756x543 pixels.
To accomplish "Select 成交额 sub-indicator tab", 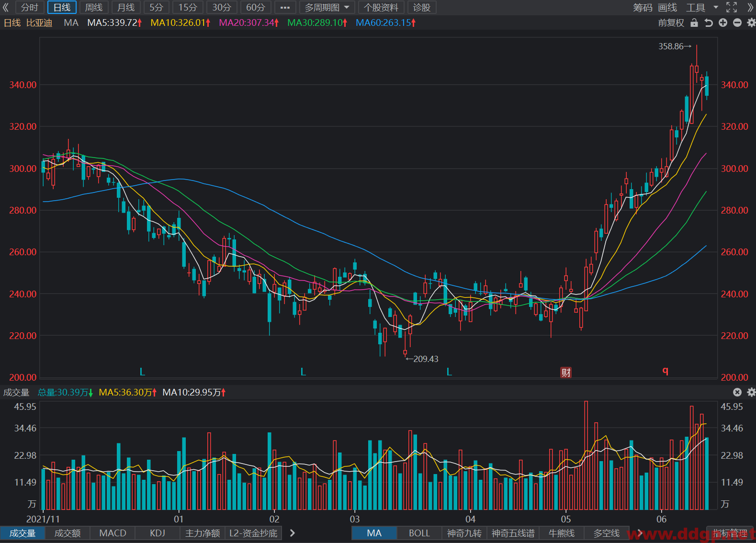I will pyautogui.click(x=68, y=533).
